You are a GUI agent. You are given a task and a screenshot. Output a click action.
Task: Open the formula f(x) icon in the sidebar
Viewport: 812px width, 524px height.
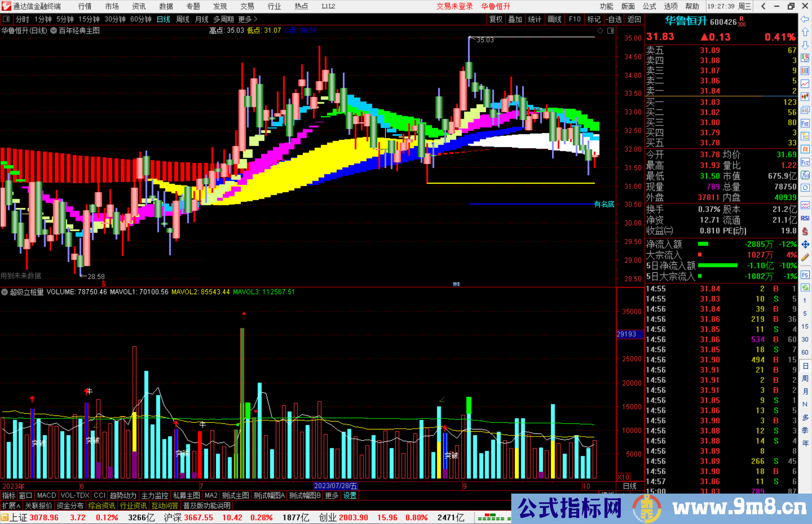coord(805,175)
